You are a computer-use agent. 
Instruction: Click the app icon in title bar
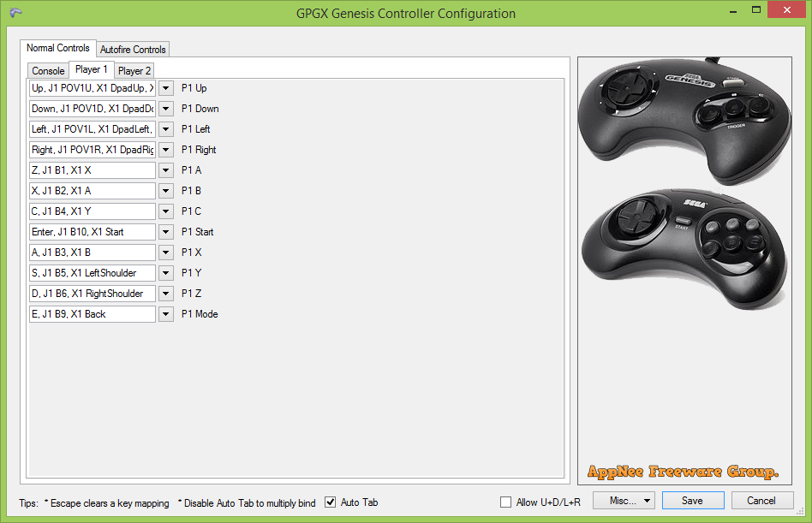[16, 13]
